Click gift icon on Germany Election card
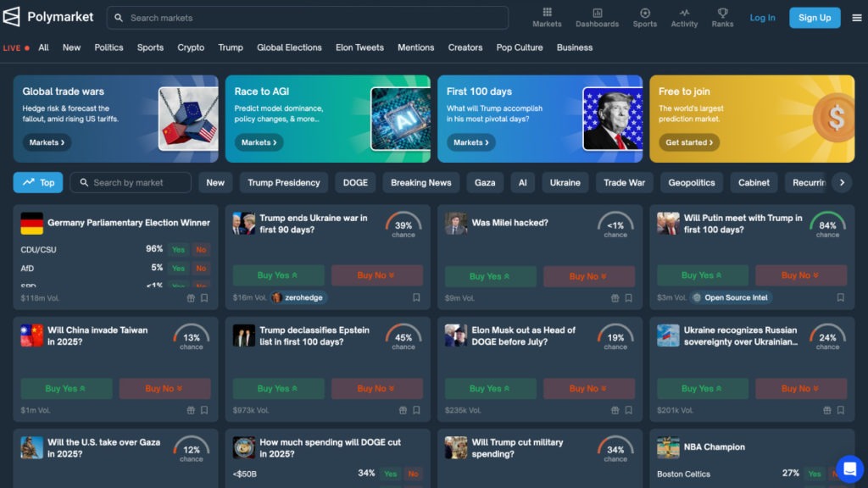 click(x=191, y=298)
